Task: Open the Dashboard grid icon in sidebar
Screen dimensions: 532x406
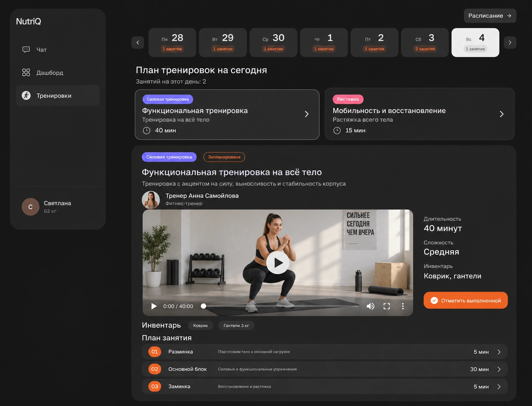Action: click(26, 73)
